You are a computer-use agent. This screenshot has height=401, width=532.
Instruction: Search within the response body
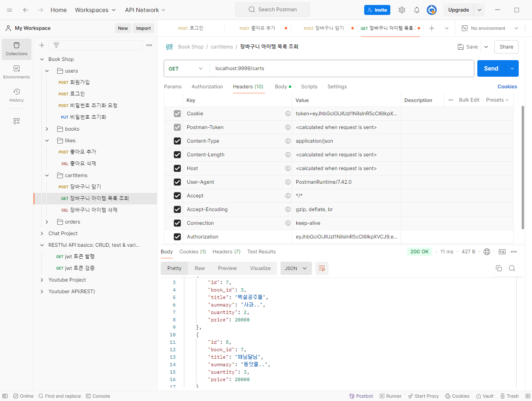coord(512,268)
